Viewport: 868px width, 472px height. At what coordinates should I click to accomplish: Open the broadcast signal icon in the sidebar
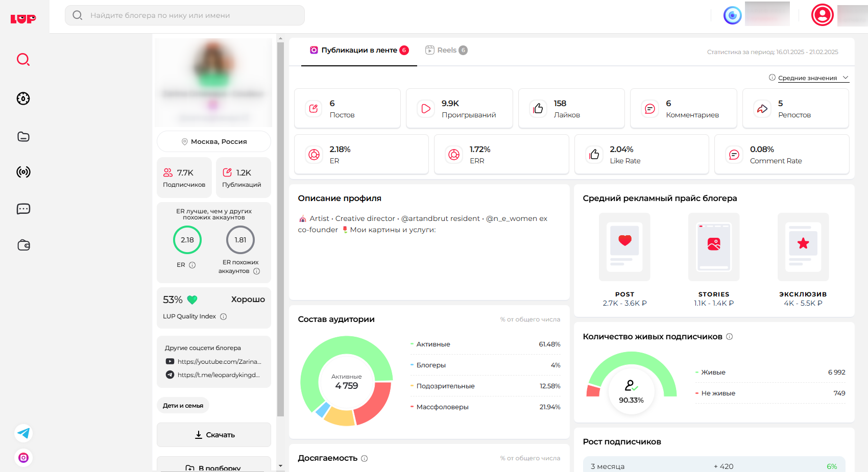pos(23,172)
